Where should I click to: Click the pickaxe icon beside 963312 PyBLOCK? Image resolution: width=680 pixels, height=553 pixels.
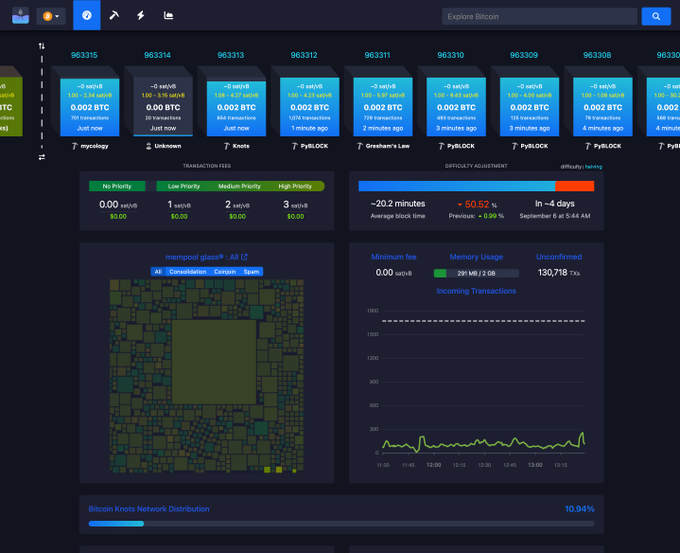(x=295, y=146)
